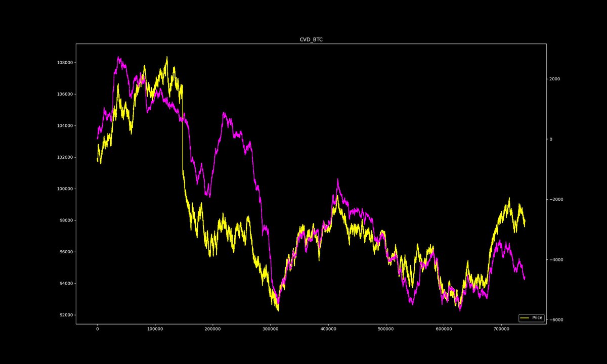Click right axis label −4000

point(557,260)
